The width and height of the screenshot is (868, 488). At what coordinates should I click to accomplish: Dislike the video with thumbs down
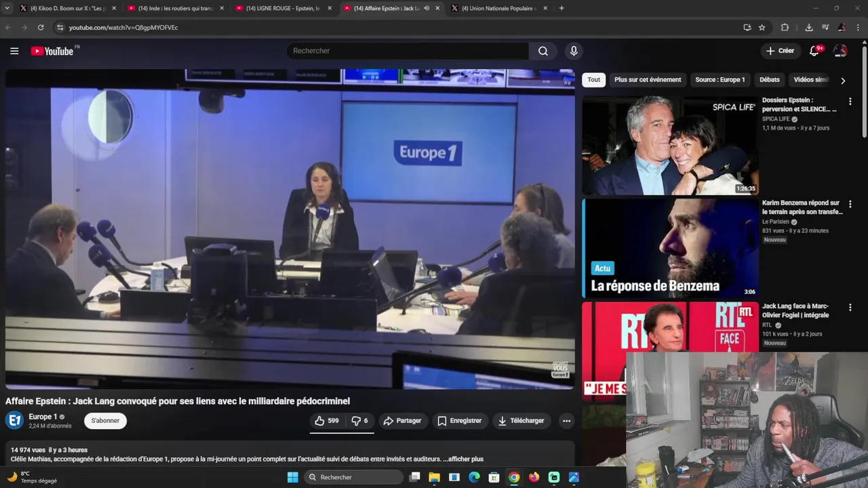[359, 421]
